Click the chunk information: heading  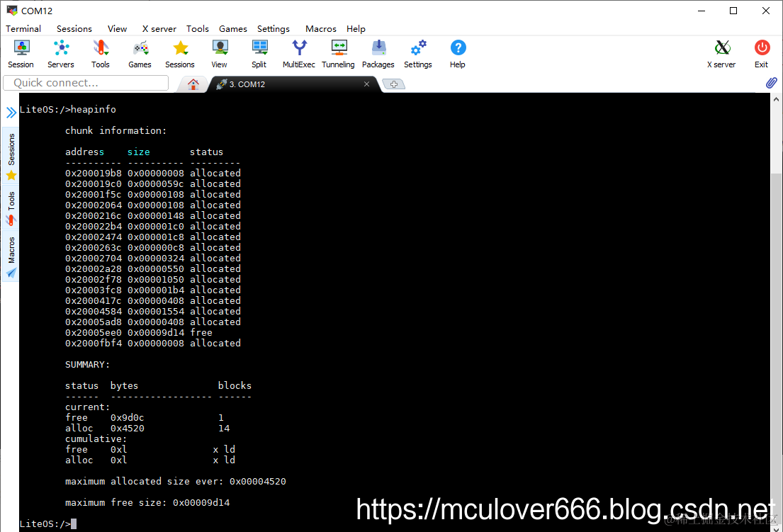tap(116, 131)
